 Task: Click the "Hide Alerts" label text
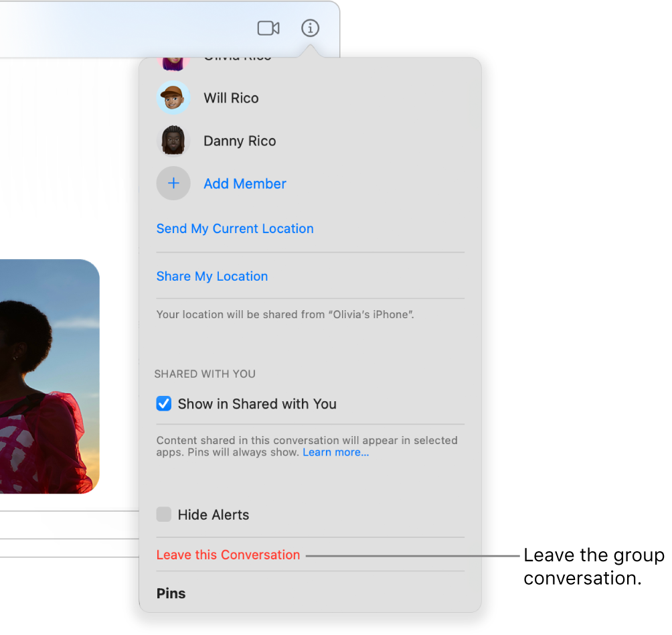click(214, 514)
